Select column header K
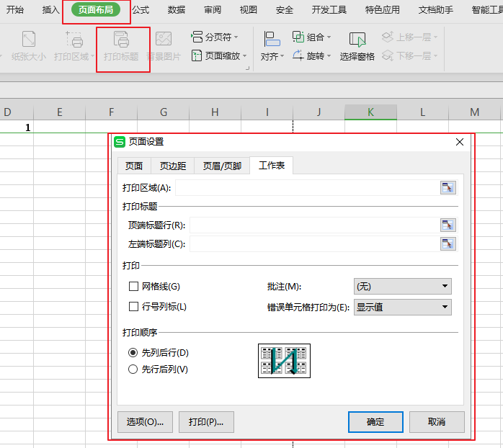 click(x=371, y=112)
